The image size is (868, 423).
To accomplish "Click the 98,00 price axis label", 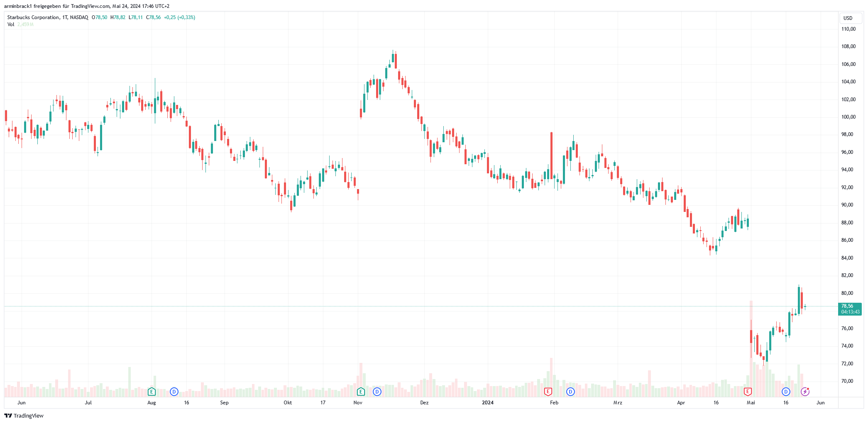I will [x=847, y=134].
